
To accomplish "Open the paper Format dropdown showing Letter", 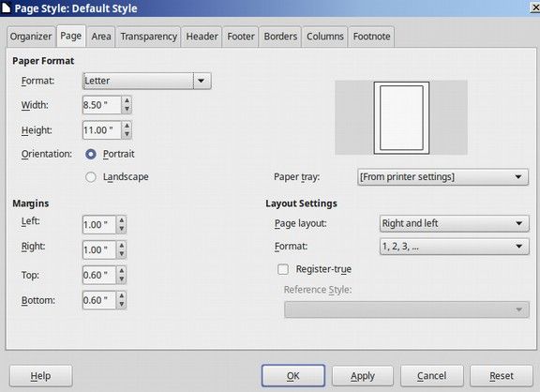I will [x=147, y=81].
